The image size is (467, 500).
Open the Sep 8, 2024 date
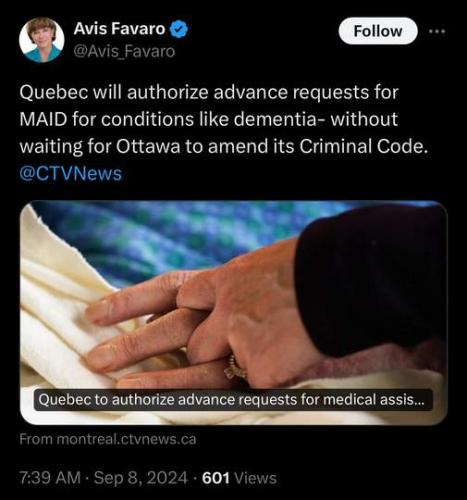pos(141,478)
